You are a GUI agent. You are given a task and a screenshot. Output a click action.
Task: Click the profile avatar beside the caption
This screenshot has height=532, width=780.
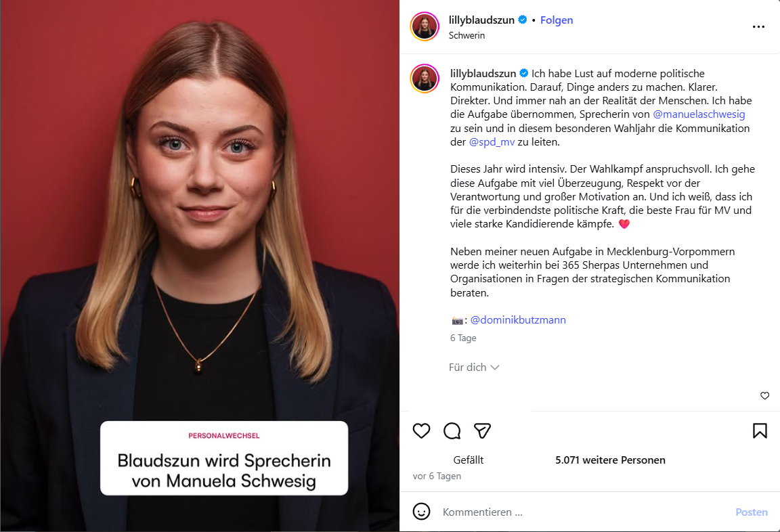(x=425, y=79)
